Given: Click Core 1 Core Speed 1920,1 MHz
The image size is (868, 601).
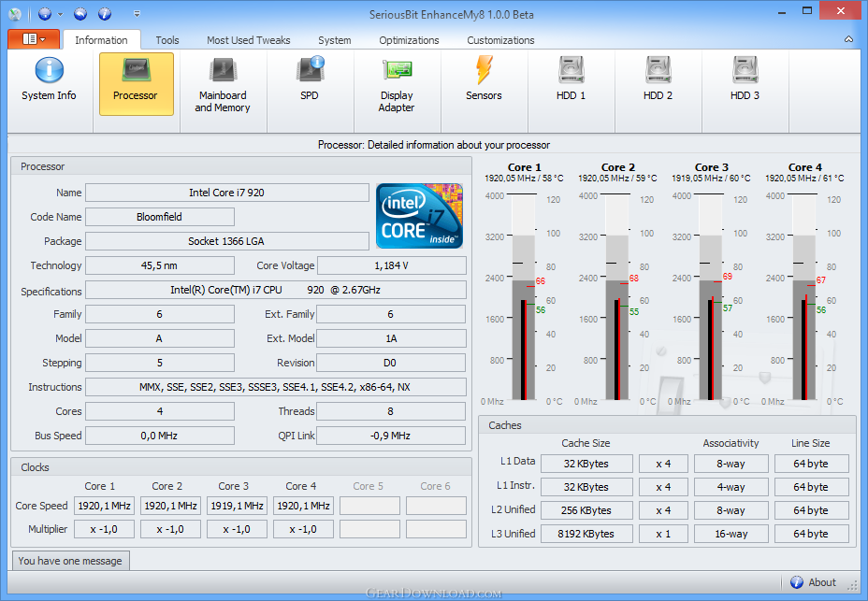Looking at the screenshot, I should (x=104, y=506).
